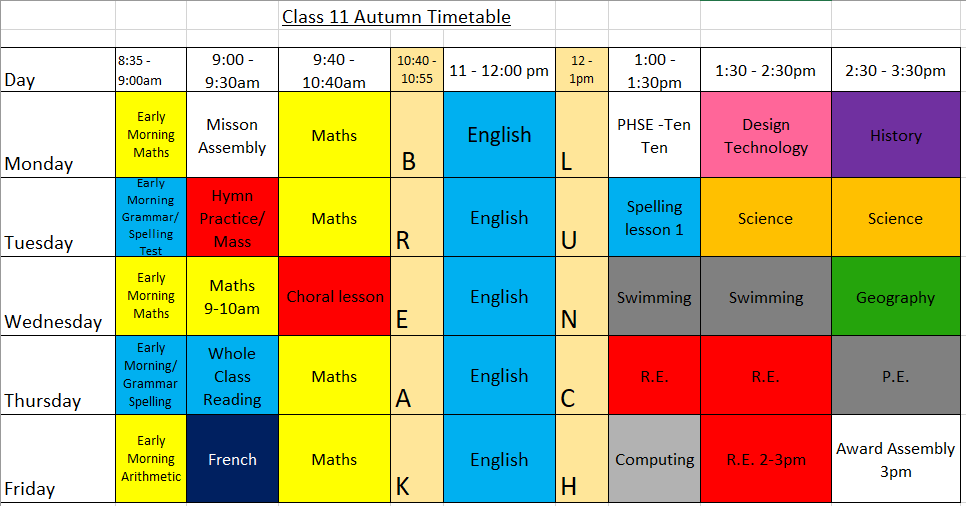Select the dark blue French cell
This screenshot has width=966, height=506.
pos(232,459)
